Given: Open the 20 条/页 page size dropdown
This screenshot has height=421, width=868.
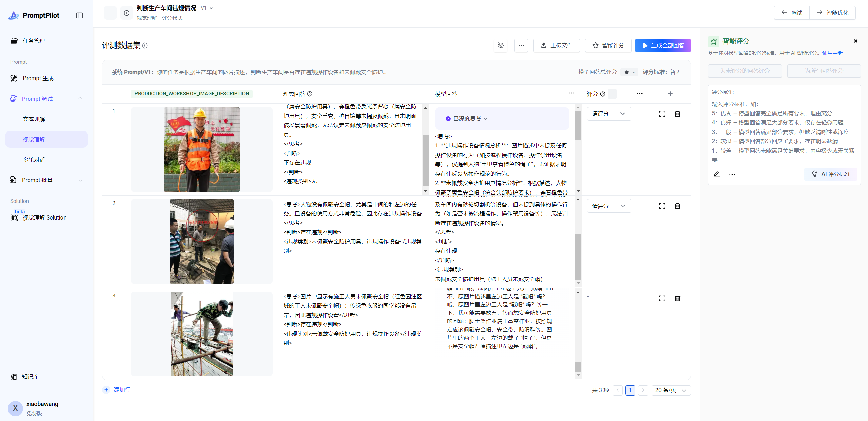Looking at the screenshot, I should [671, 390].
